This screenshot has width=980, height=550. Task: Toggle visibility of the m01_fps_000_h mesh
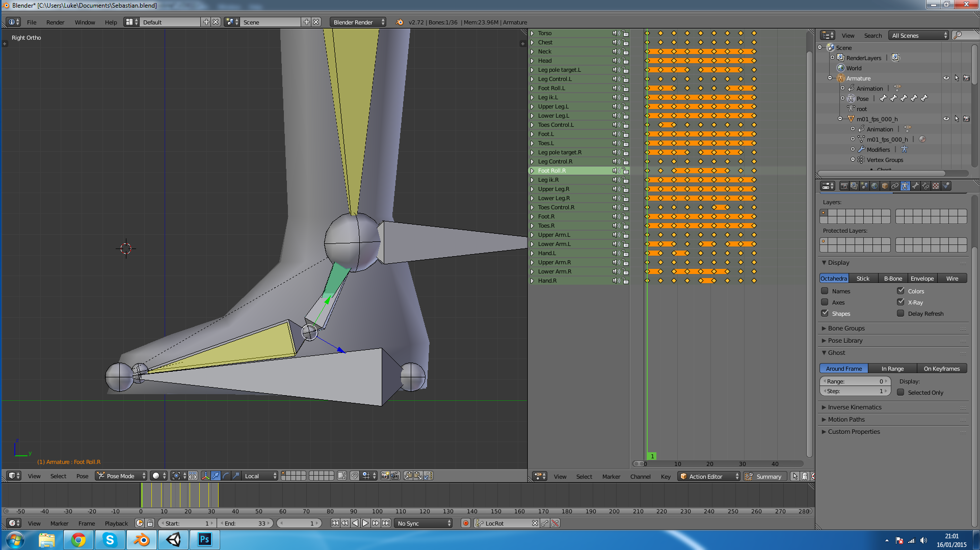pyautogui.click(x=946, y=119)
